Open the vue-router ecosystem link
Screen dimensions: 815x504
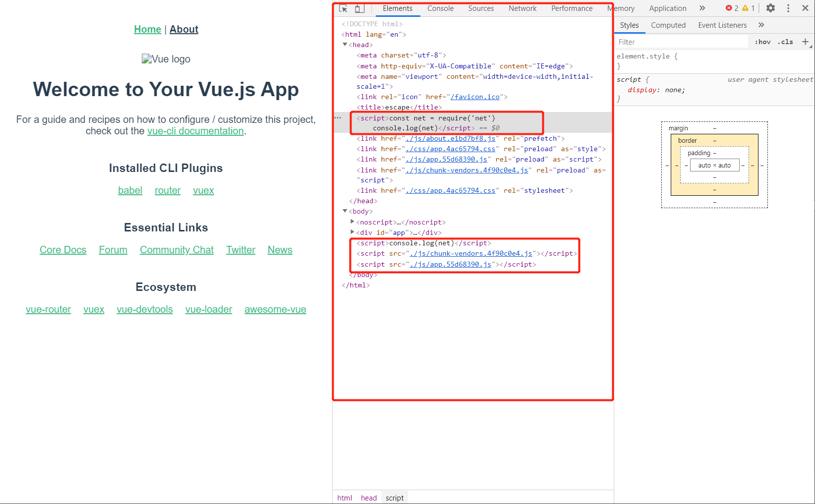pyautogui.click(x=48, y=309)
